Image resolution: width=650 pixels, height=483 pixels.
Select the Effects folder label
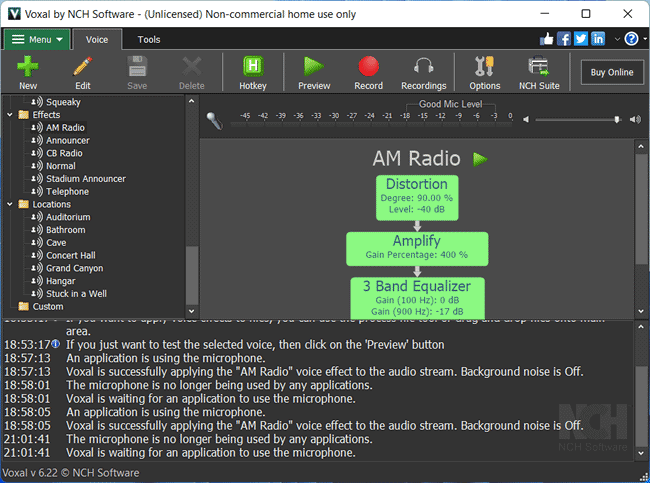tap(46, 115)
